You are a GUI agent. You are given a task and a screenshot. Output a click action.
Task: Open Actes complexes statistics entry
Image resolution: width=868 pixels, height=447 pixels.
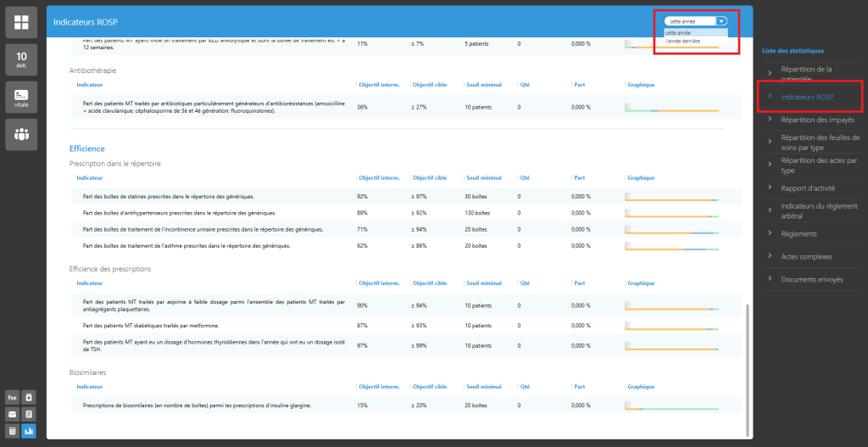point(806,256)
